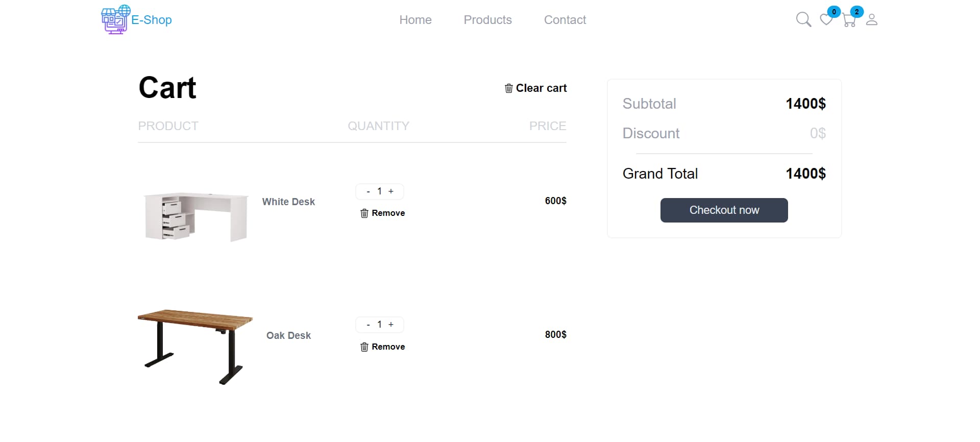Viewport: 980px width, 442px height.
Task: Open the Oak Desk product image
Action: (195, 346)
